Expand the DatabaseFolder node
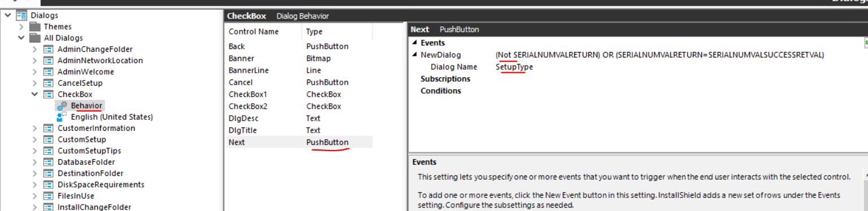Screen dimensions: 868x211 coord(35,162)
